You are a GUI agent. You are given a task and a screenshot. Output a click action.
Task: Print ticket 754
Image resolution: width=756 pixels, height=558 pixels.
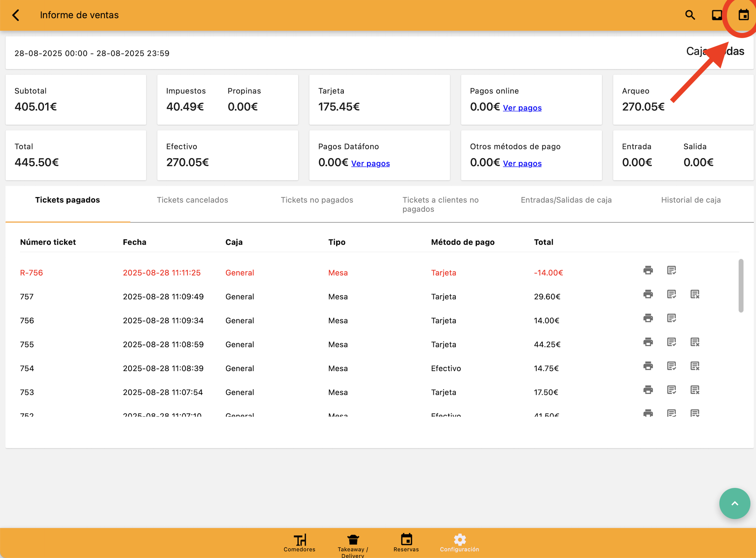click(x=648, y=366)
